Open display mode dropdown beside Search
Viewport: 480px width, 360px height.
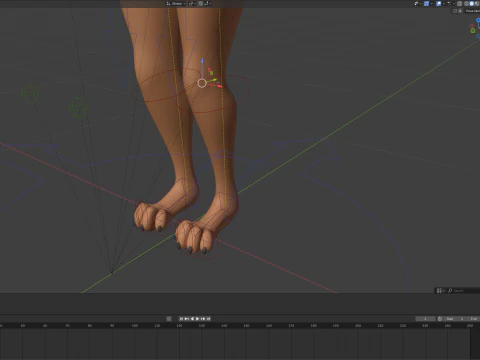pos(441,291)
